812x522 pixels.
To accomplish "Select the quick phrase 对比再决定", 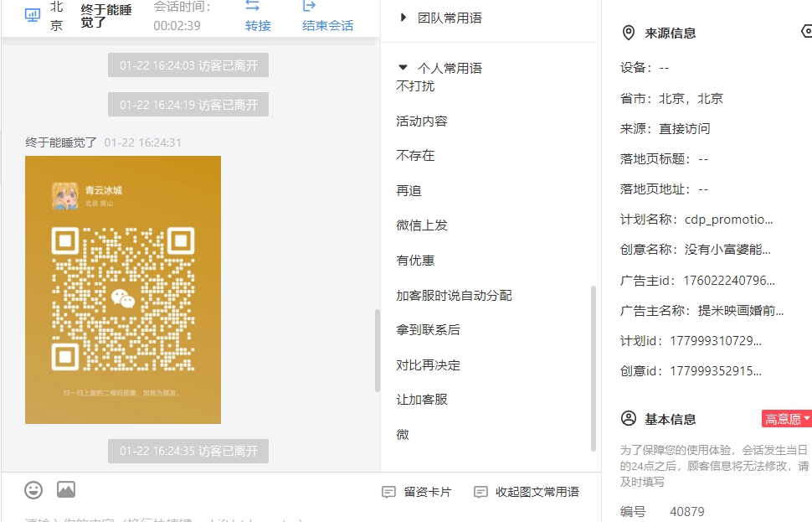I will pyautogui.click(x=429, y=365).
